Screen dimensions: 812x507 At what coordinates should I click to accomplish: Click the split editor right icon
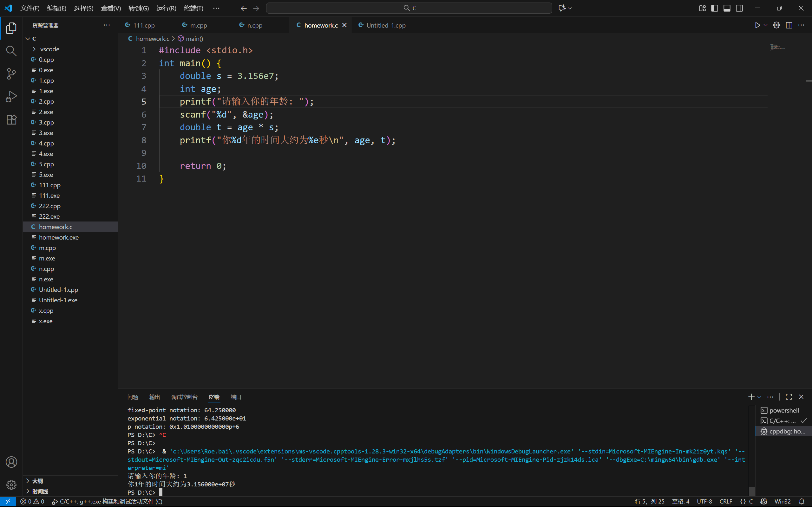pos(789,25)
